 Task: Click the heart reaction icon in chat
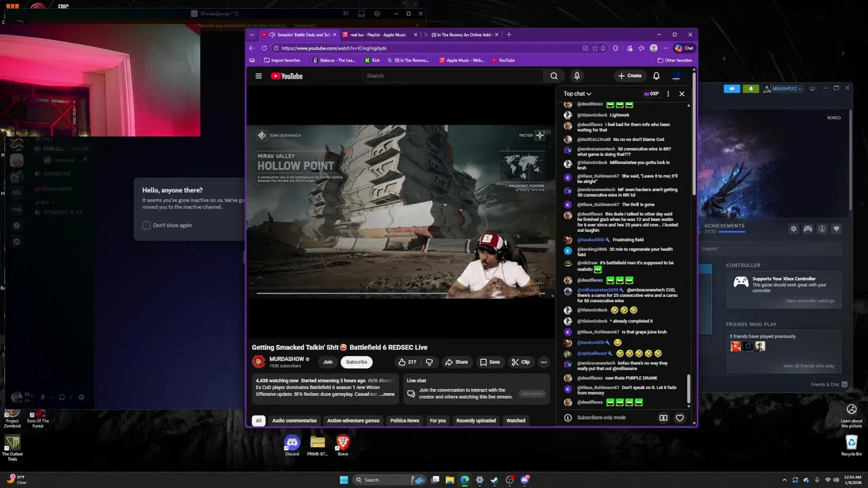pyautogui.click(x=680, y=418)
